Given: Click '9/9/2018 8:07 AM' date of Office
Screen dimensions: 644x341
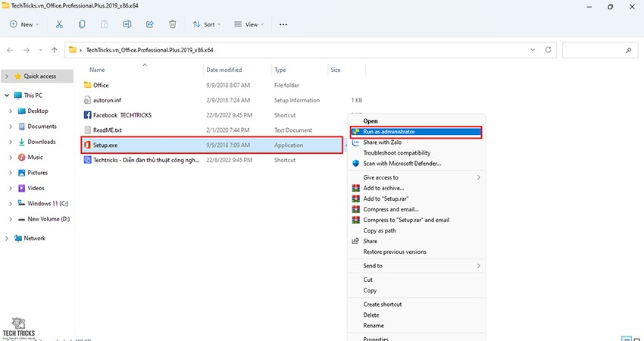Looking at the screenshot, I should point(228,86).
